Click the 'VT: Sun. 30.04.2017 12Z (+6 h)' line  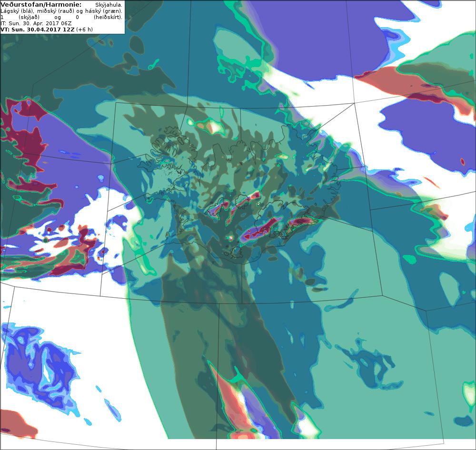(x=47, y=29)
